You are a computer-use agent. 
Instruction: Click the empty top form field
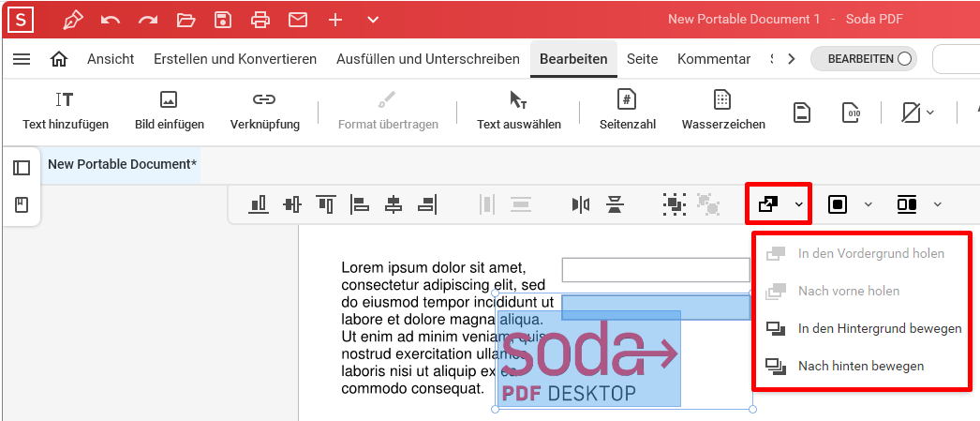point(656,270)
